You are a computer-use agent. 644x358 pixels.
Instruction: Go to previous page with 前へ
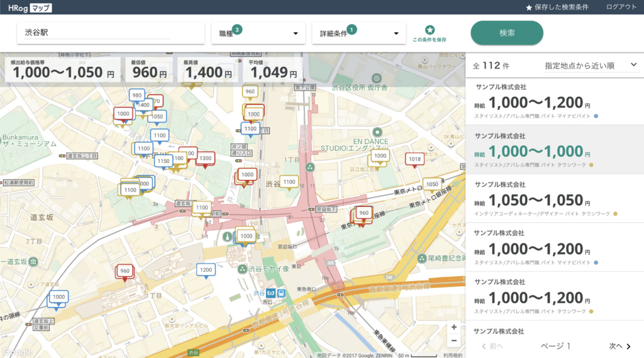coord(492,346)
